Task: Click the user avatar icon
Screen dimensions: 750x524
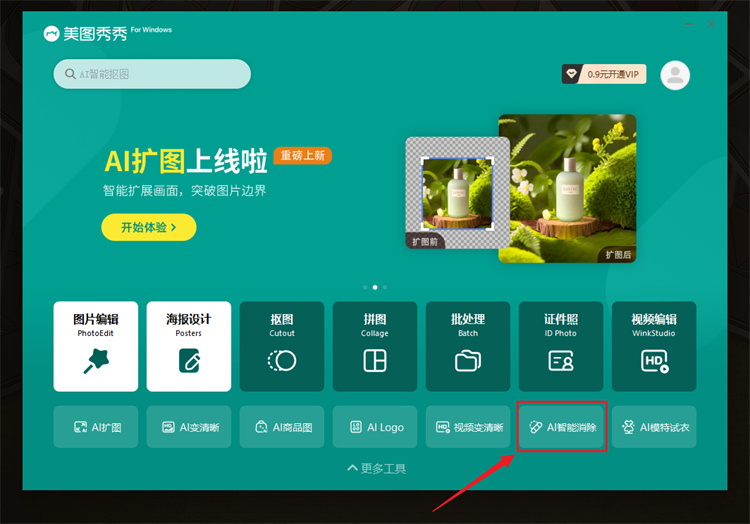Action: coord(676,74)
